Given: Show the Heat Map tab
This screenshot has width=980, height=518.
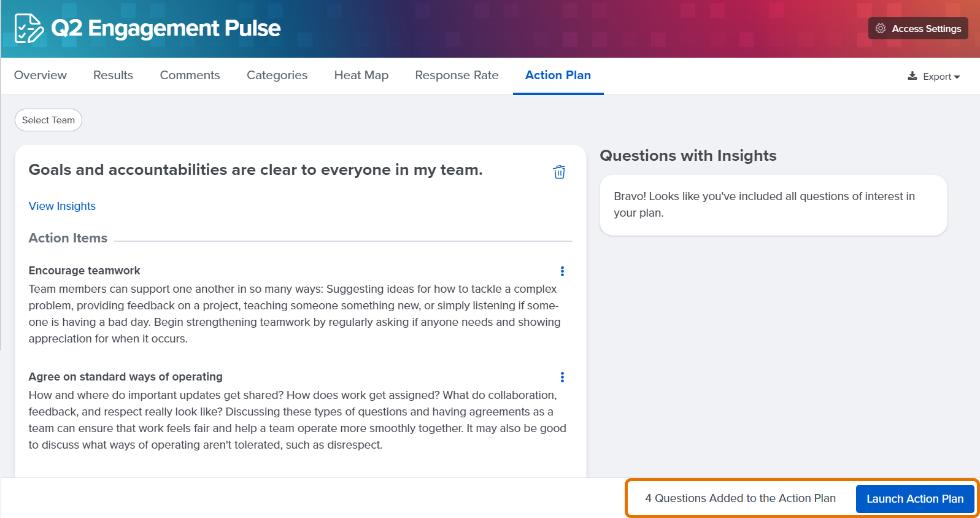Looking at the screenshot, I should pos(361,75).
